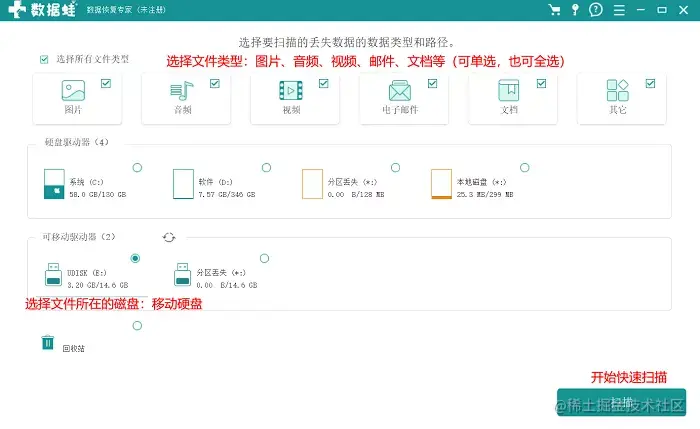Uncheck the 文档 checkbox
The height and width of the screenshot is (429, 700).
pyautogui.click(x=542, y=83)
